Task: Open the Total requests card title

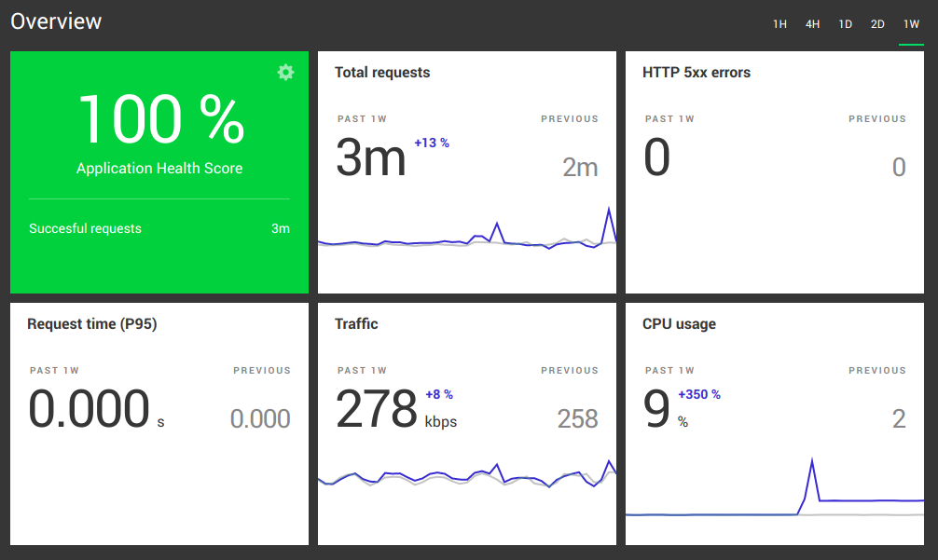Action: [x=382, y=73]
